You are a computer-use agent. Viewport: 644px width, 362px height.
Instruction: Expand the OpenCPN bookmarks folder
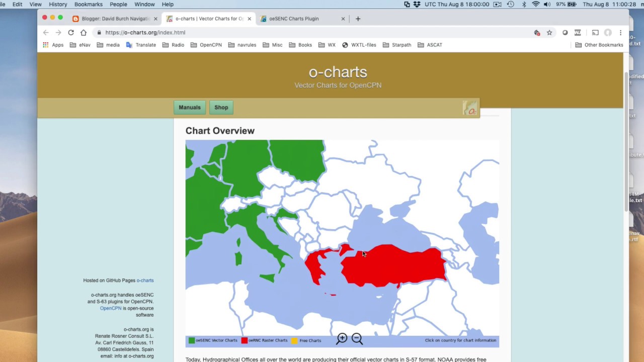[x=206, y=45]
